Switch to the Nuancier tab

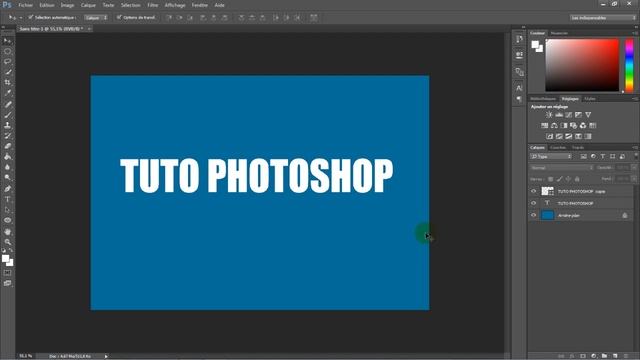click(x=559, y=33)
